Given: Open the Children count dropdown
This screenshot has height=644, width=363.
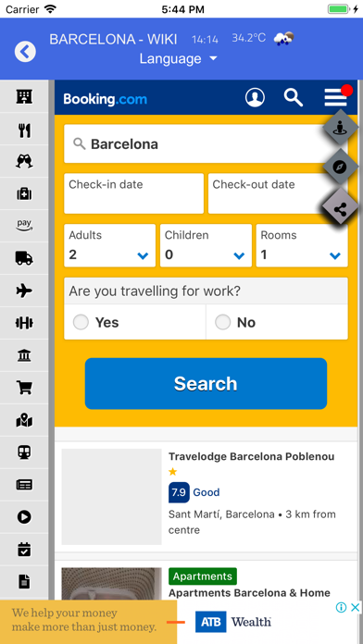Looking at the screenshot, I should tap(206, 245).
